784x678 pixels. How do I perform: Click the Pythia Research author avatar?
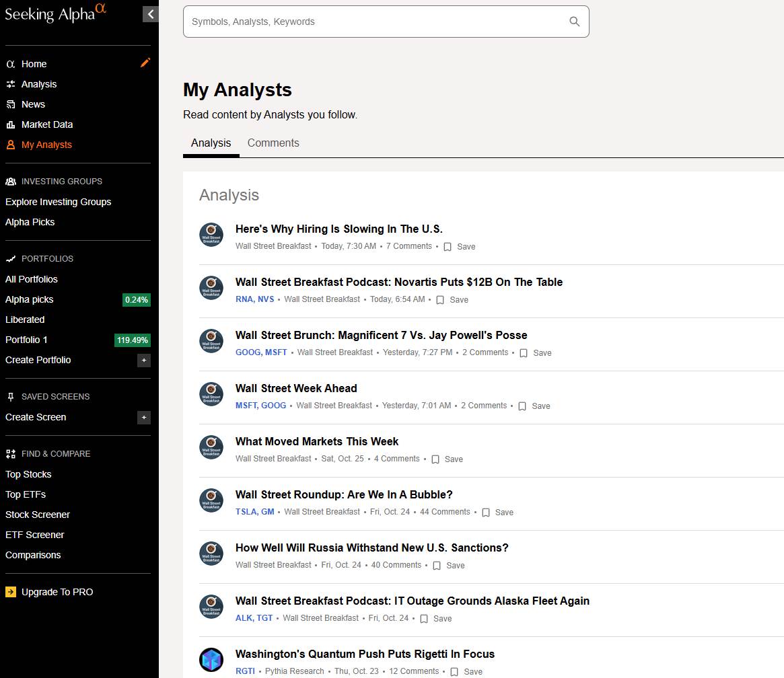[211, 660]
